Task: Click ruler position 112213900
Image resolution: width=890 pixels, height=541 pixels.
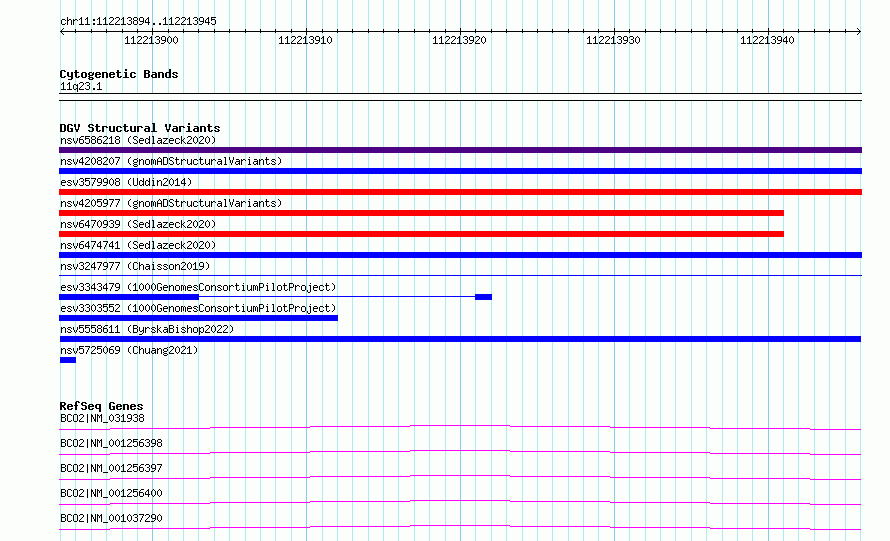Action: [x=151, y=40]
